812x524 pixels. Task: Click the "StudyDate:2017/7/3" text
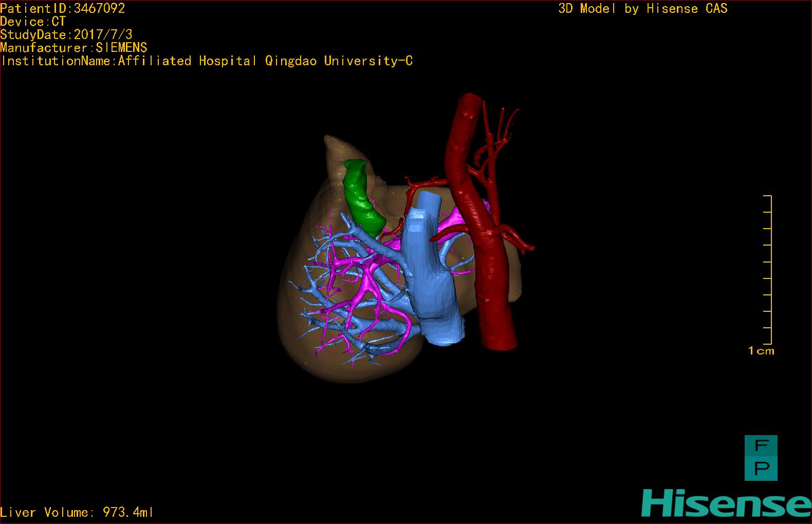pyautogui.click(x=66, y=34)
